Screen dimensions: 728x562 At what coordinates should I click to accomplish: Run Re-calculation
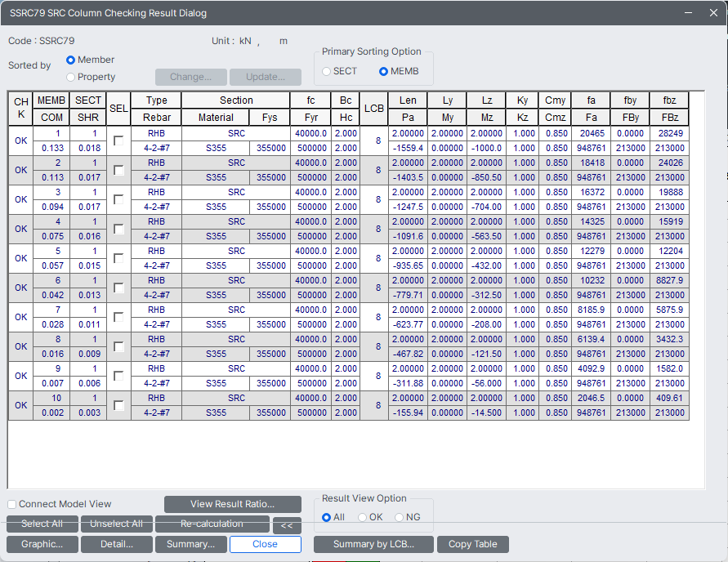click(212, 524)
